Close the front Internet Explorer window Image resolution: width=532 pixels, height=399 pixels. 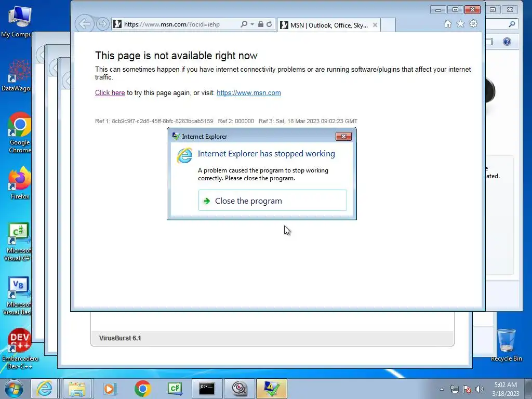(472, 9)
